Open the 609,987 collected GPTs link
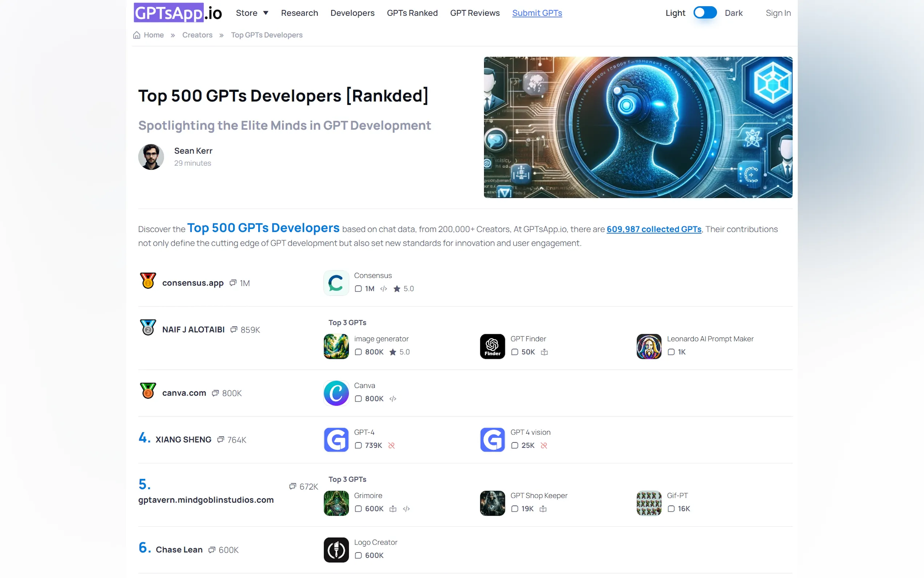The height and width of the screenshot is (578, 924). [x=654, y=229]
